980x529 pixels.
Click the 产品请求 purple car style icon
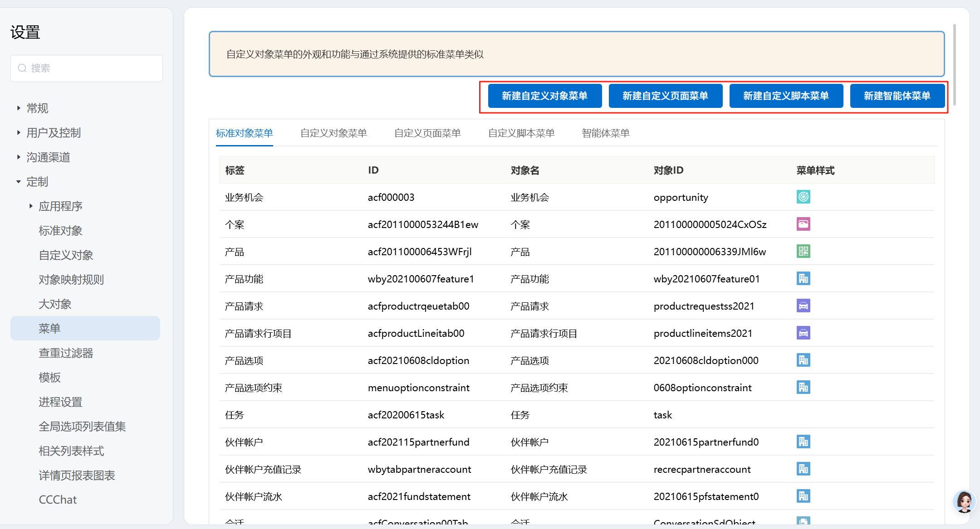pyautogui.click(x=803, y=306)
